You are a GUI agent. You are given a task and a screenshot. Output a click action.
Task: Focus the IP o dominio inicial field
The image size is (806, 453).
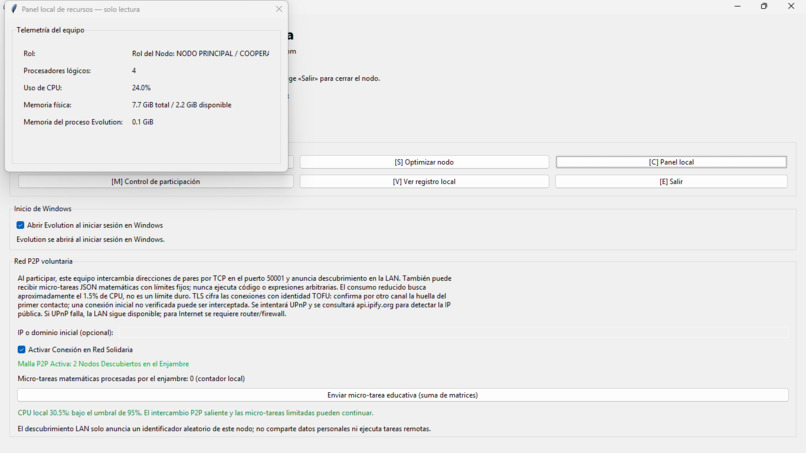point(452,333)
